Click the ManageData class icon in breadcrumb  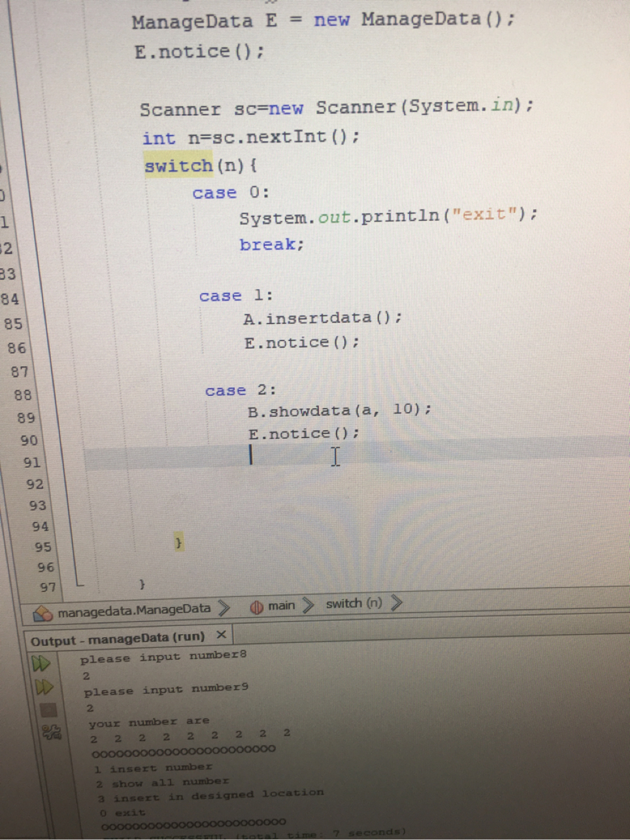pos(43,613)
